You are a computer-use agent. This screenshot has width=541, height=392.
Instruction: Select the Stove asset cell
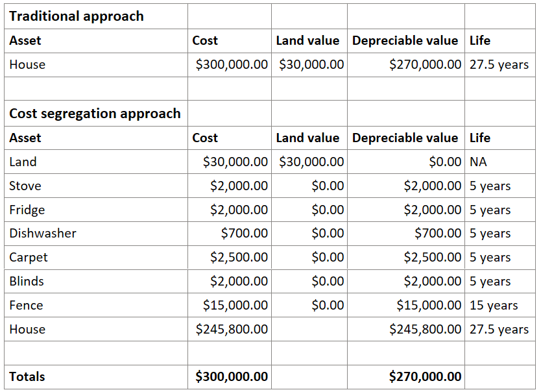click(x=96, y=186)
